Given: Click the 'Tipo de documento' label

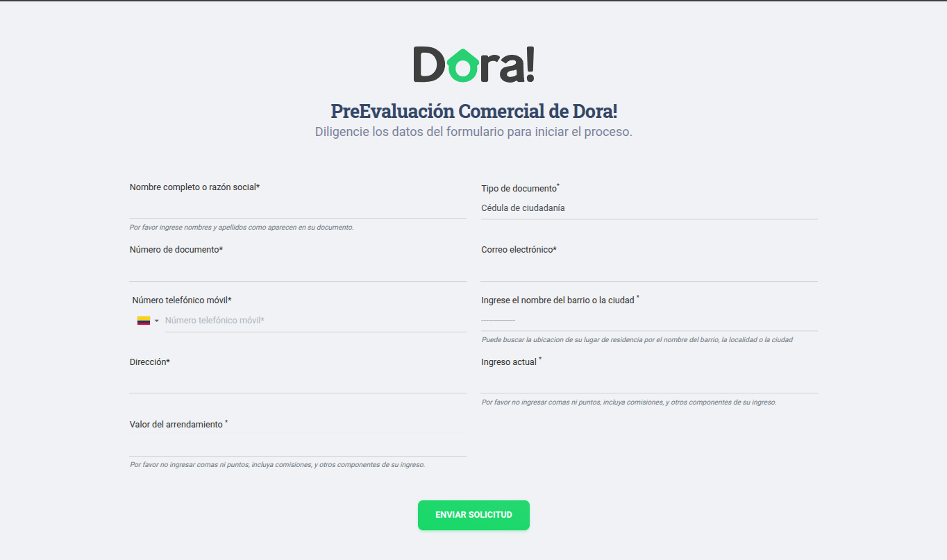Looking at the screenshot, I should (x=520, y=188).
